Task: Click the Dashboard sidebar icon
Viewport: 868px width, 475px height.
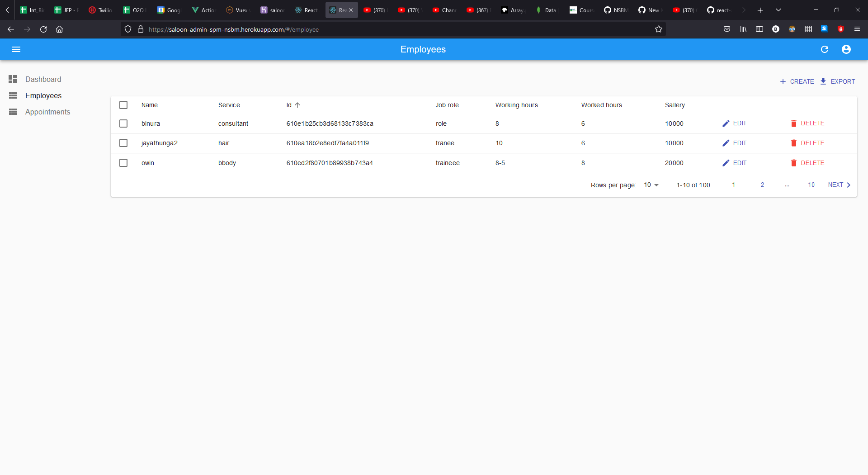Action: (13, 79)
